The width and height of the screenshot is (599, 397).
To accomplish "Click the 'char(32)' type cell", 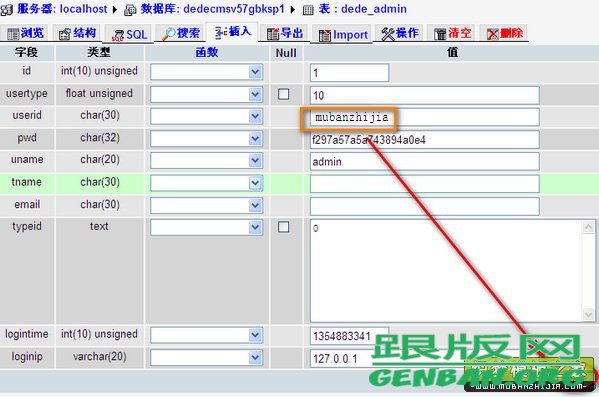I will [100, 138].
